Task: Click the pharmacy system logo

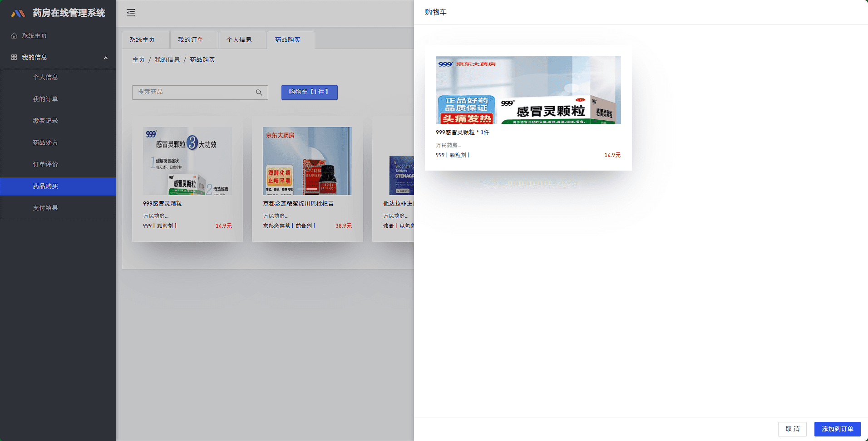Action: tap(18, 13)
